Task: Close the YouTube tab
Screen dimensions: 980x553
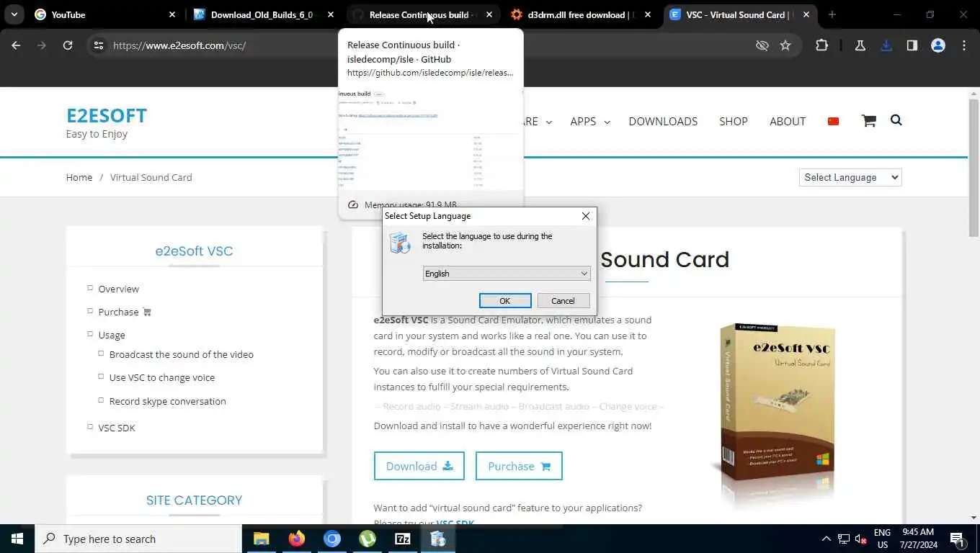Action: tap(172, 14)
